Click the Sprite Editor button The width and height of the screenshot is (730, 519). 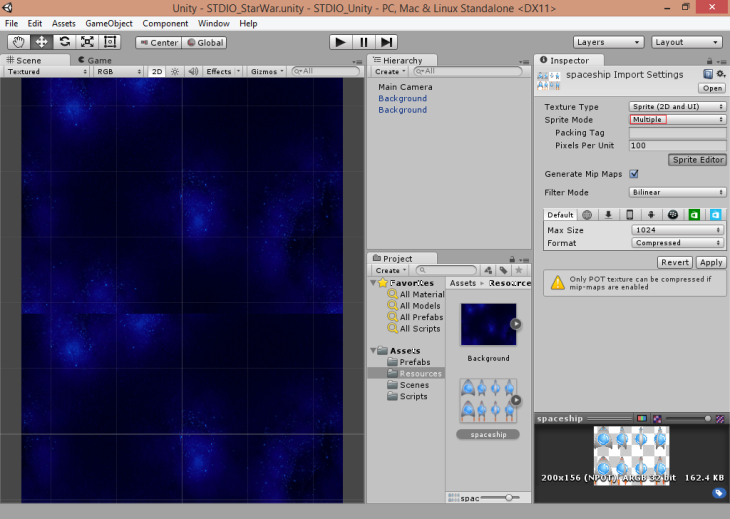click(697, 160)
